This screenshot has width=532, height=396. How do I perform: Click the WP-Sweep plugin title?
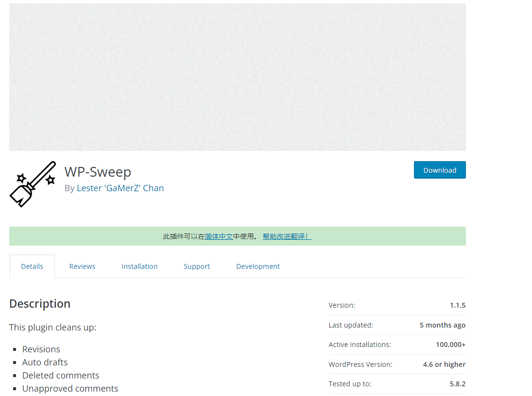pyautogui.click(x=98, y=172)
